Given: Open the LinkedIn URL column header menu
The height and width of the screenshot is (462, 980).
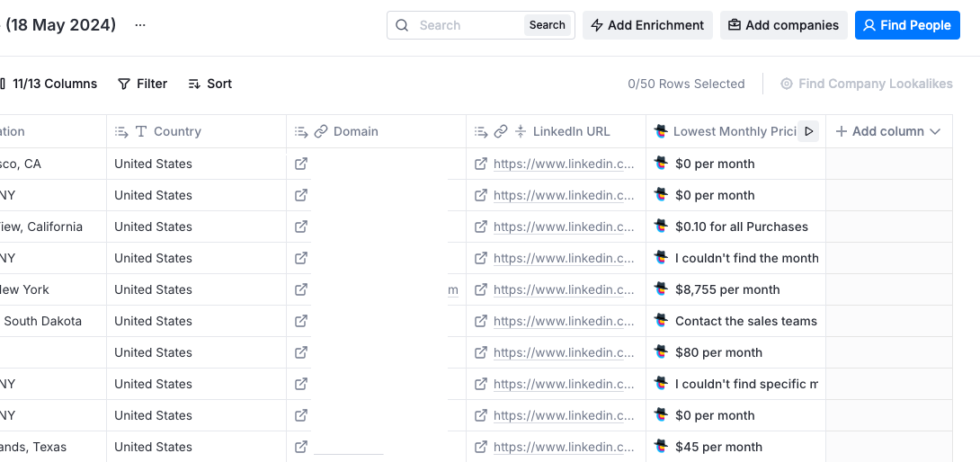Looking at the screenshot, I should coord(571,131).
